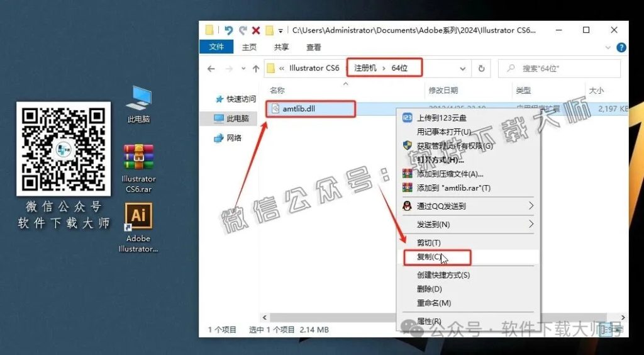This screenshot has width=644, height=355.
Task: Choose 用记事本打开(U) menu entry
Action: click(x=444, y=132)
